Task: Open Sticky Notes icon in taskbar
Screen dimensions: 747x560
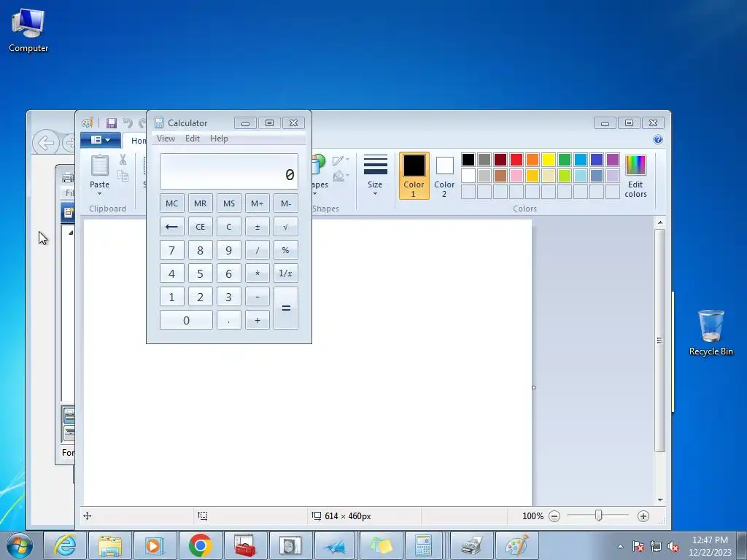Action: [x=381, y=545]
